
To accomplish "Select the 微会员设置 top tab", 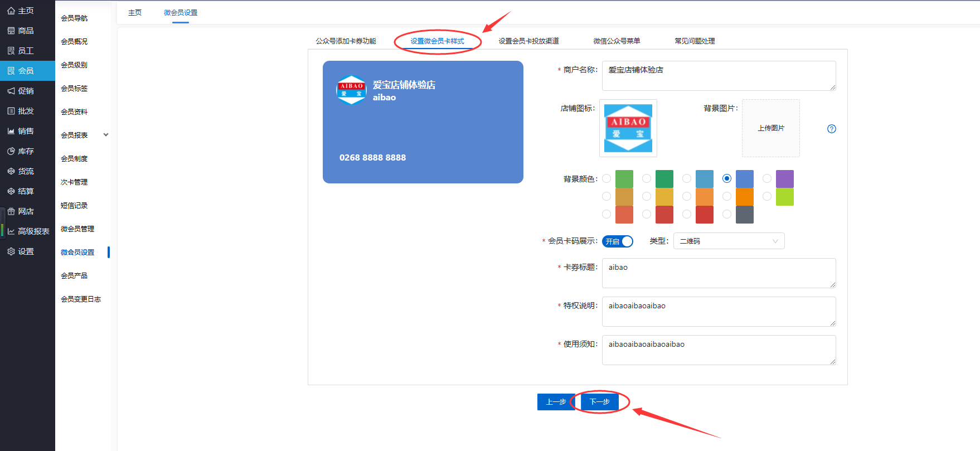I will [x=181, y=13].
